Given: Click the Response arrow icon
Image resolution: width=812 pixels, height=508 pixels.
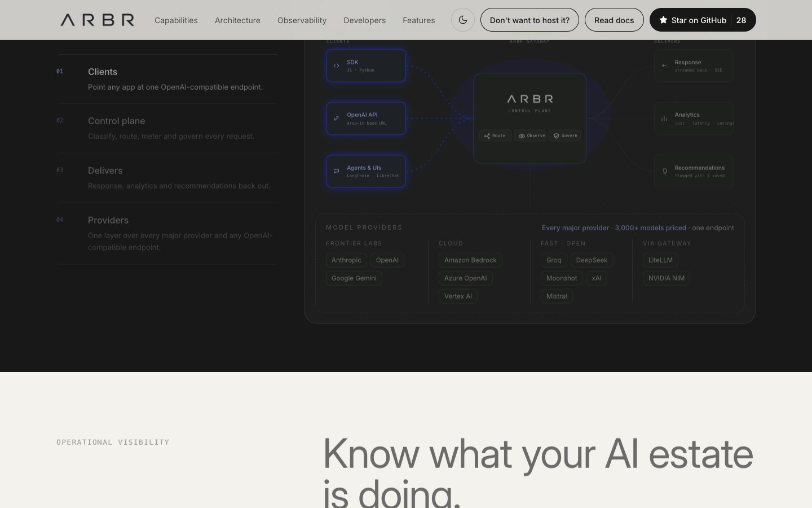Looking at the screenshot, I should [664, 65].
